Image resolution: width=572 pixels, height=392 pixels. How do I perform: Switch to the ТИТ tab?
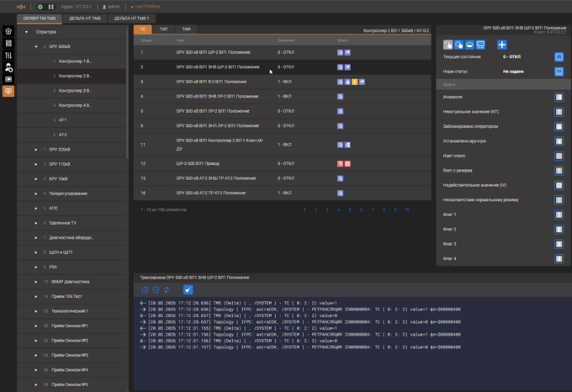(163, 29)
